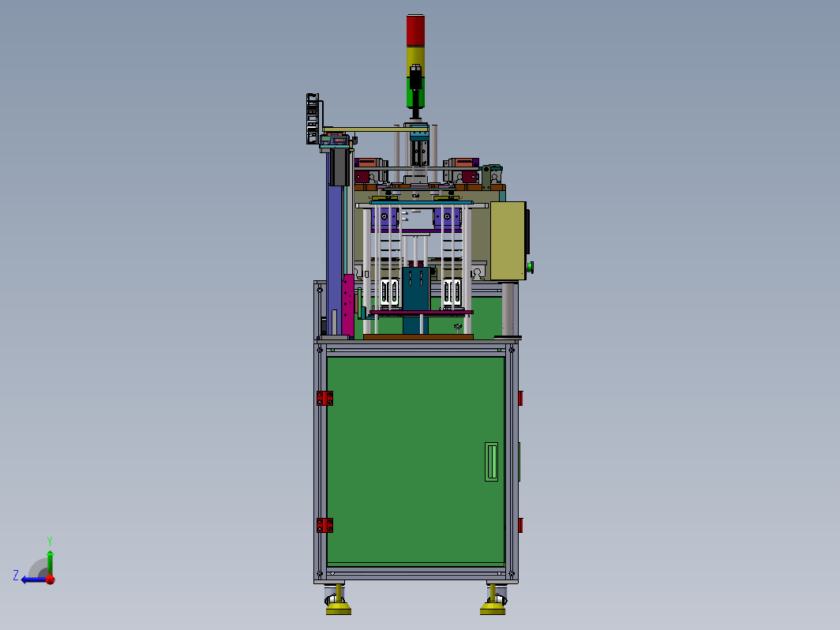
Task: Select the red segment of the signal tower light
Action: (x=415, y=31)
